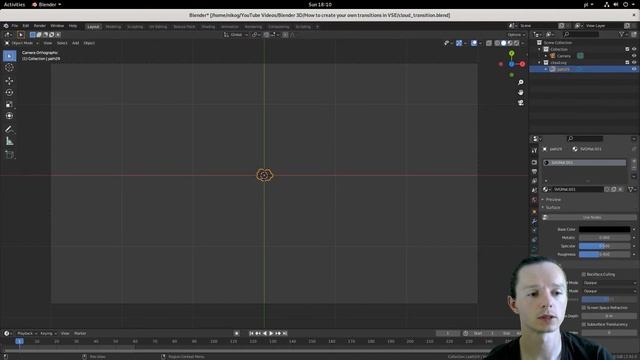
Task: Click the Base Color black swatch
Action: tap(604, 229)
